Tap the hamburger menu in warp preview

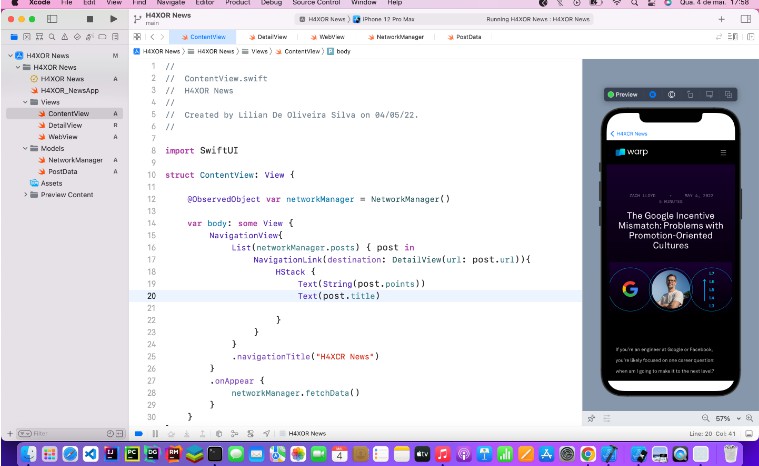(723, 152)
